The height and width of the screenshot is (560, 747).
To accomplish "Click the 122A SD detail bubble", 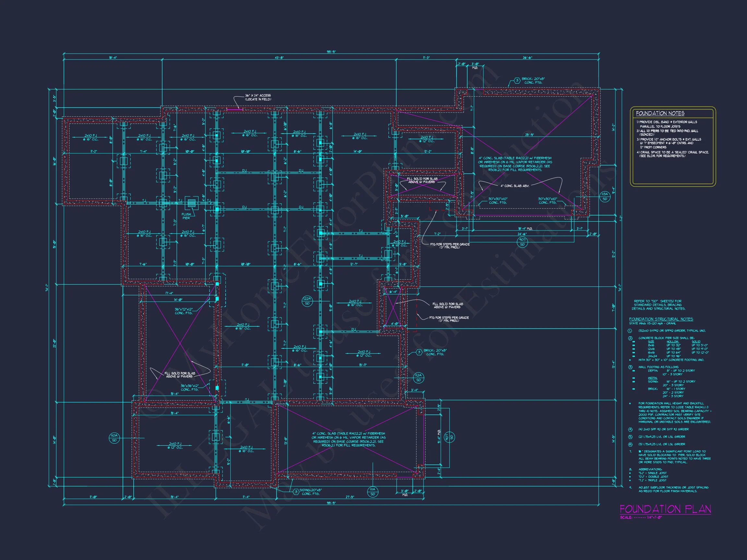I will 307,301.
